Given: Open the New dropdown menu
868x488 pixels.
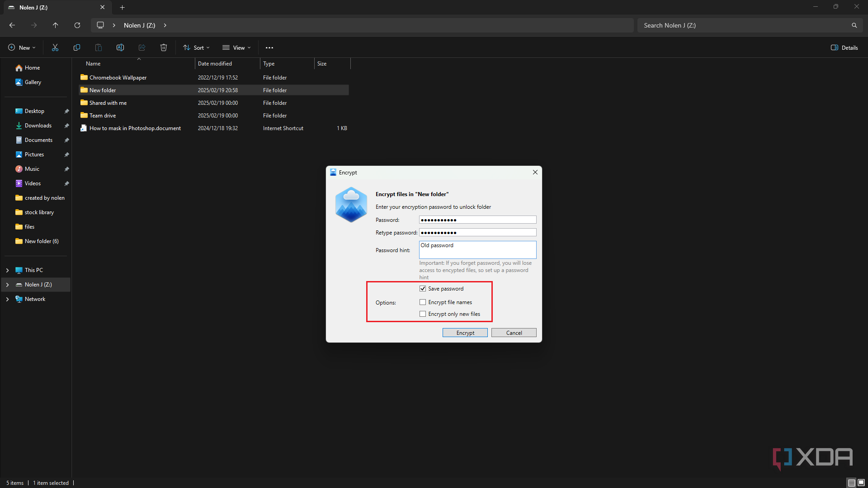Looking at the screenshot, I should coord(22,47).
